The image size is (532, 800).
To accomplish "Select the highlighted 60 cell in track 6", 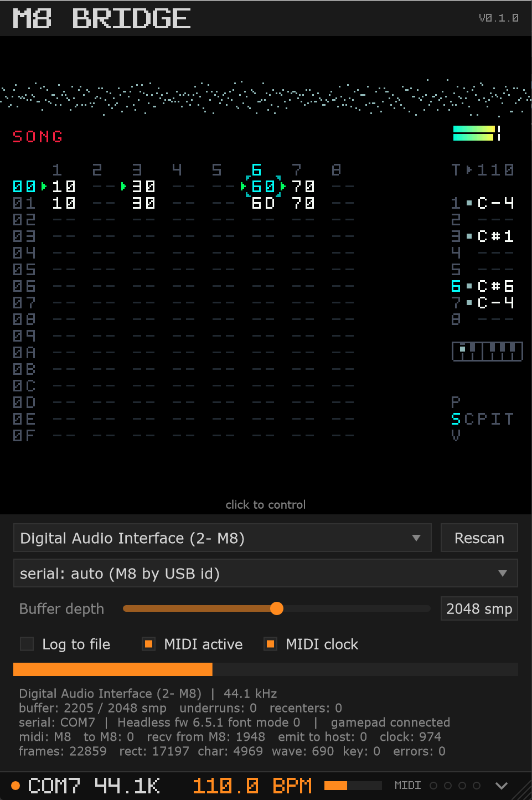I will click(263, 187).
